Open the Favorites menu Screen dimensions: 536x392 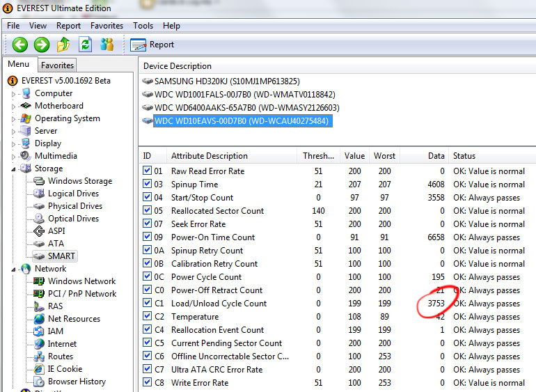[x=107, y=26]
